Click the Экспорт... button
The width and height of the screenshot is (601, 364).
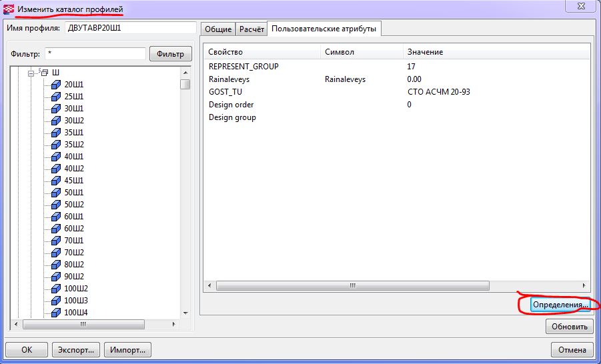coord(75,350)
